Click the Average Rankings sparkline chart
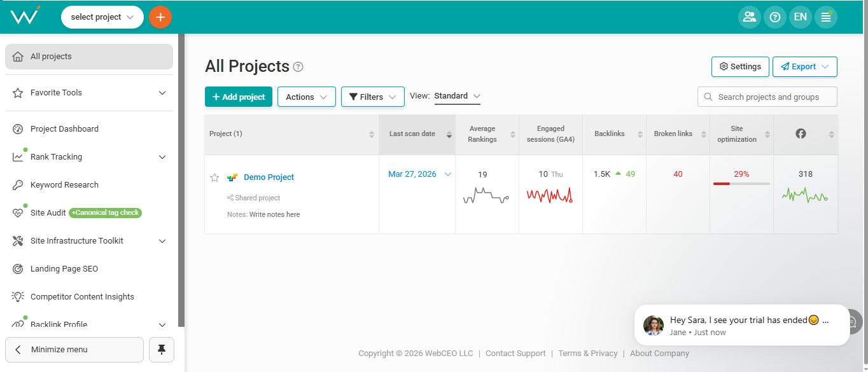This screenshot has width=868, height=372. coord(486,196)
